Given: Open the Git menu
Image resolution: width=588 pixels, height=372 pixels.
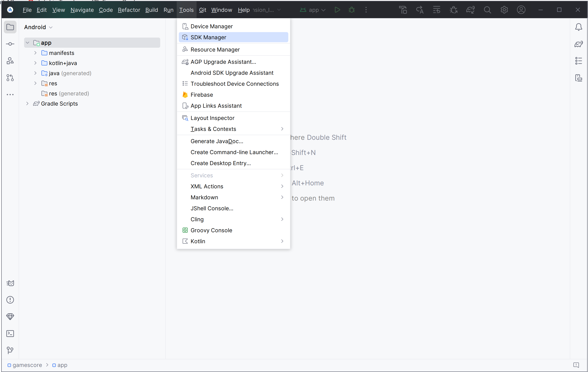Looking at the screenshot, I should click(202, 10).
